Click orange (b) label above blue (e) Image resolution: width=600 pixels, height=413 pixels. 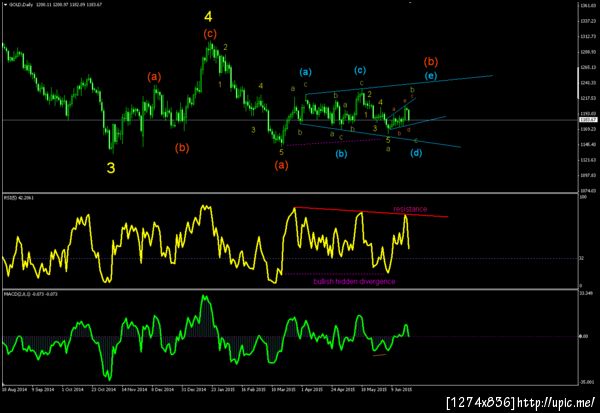coord(431,62)
